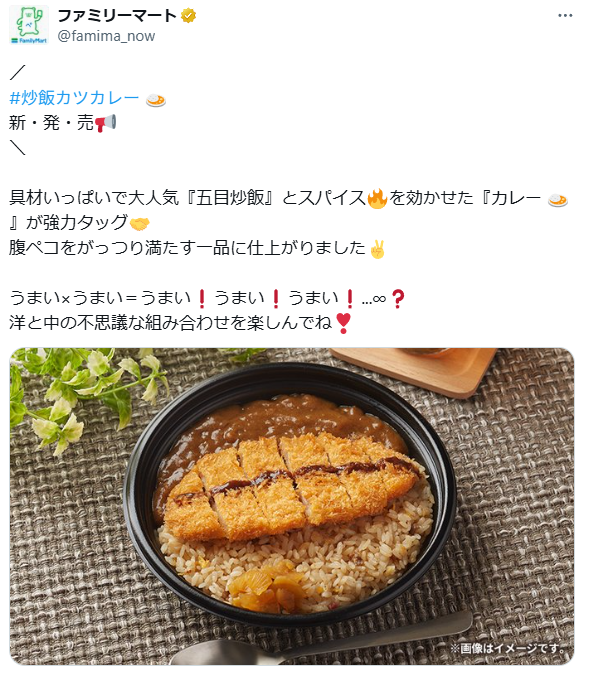Click the red heart exclamation emoji
The image size is (589, 676).
click(x=343, y=323)
